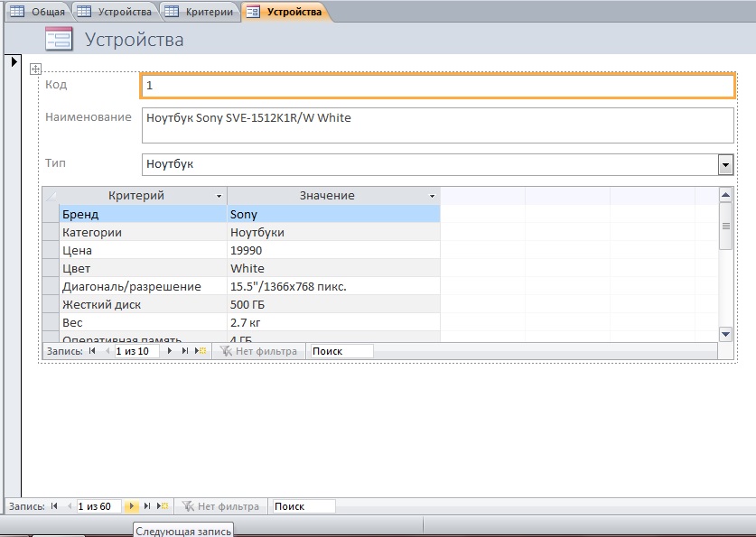This screenshot has width=756, height=537.
Task: Switch to the Общая tab
Action: point(39,12)
